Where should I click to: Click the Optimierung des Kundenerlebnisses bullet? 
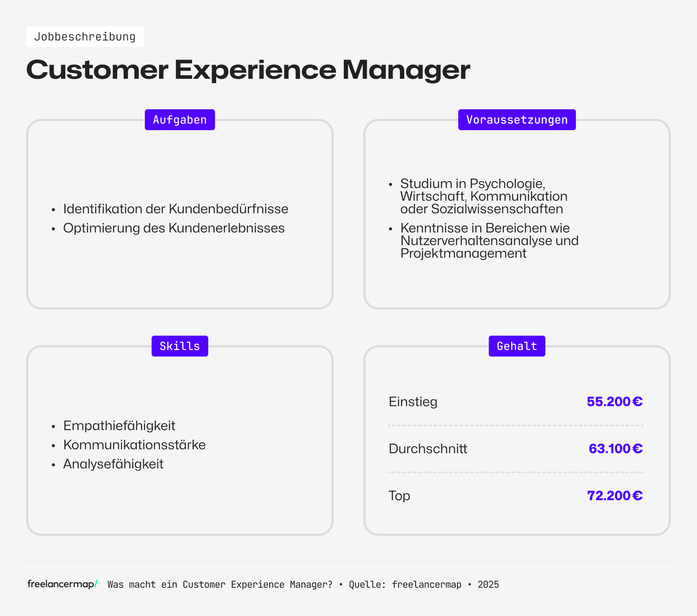click(x=174, y=228)
